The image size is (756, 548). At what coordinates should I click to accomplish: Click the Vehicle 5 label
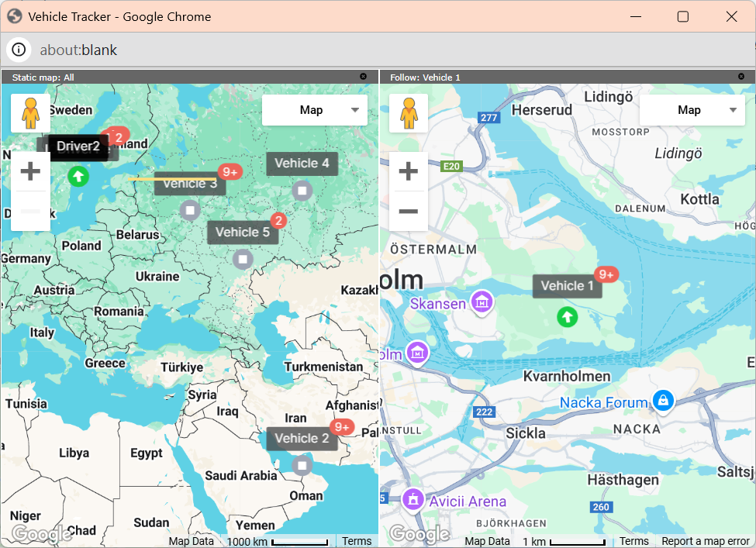point(243,233)
